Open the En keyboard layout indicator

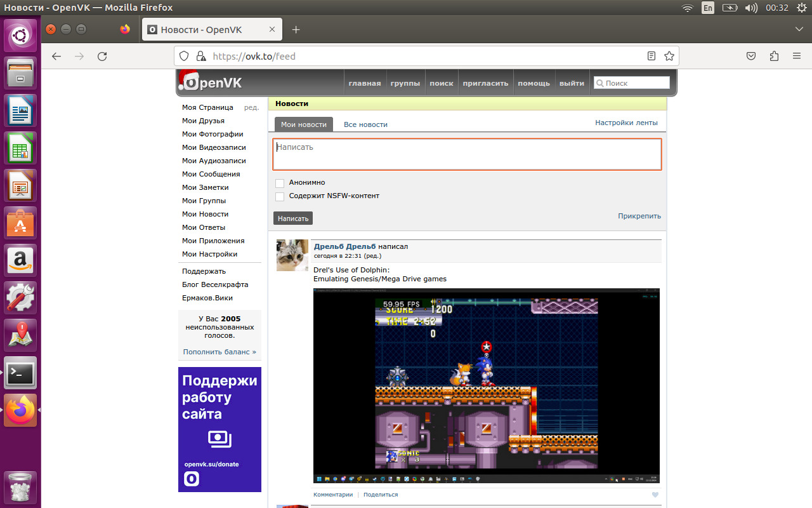click(708, 8)
